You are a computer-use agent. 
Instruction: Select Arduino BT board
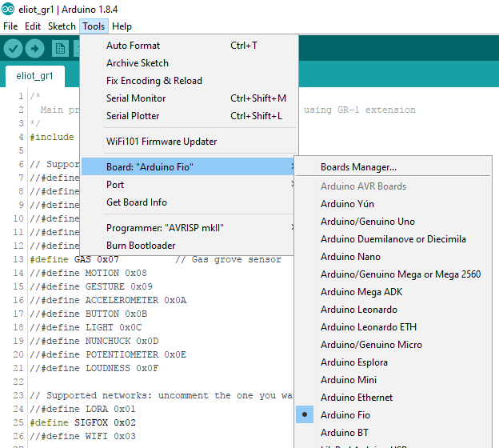(x=393, y=433)
